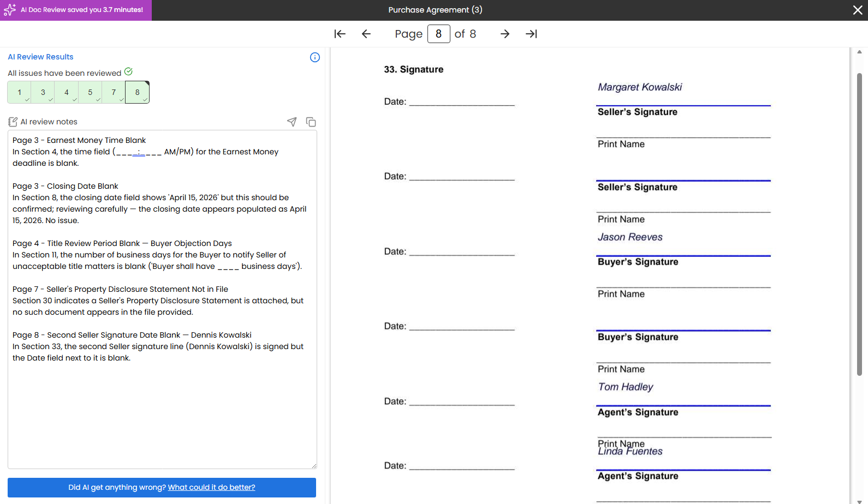Click the AI review notes notepad icon

(13, 122)
